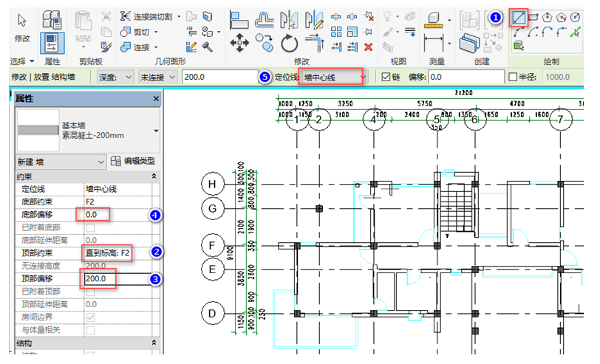Viewport: 600px width, 364px height.
Task: Select the Rotate tool
Action: click(290, 43)
